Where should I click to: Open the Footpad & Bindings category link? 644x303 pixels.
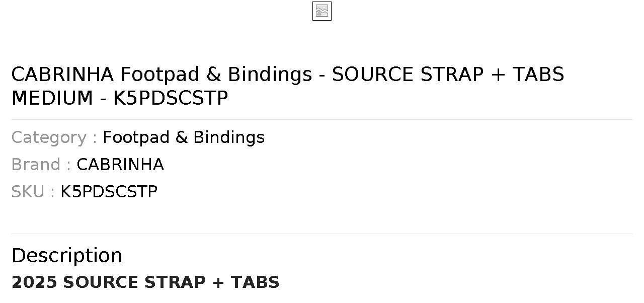click(184, 137)
